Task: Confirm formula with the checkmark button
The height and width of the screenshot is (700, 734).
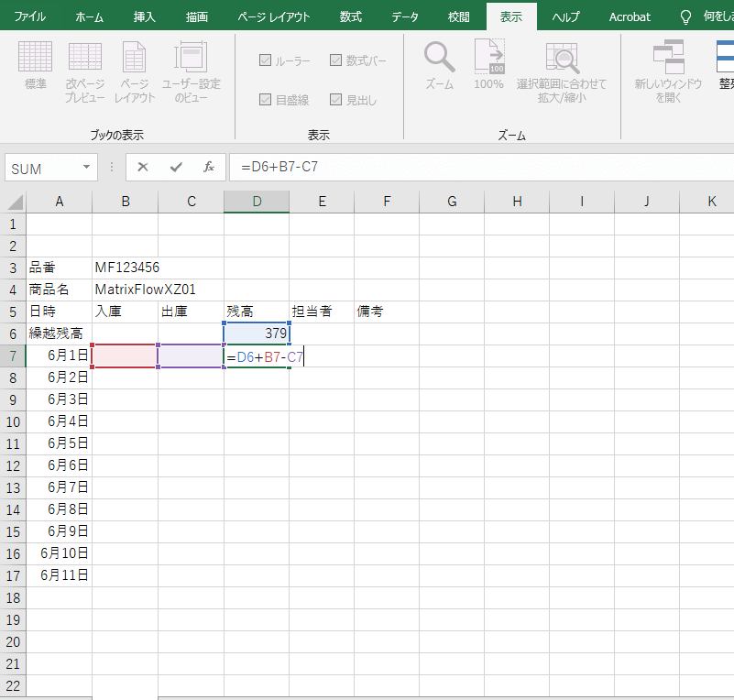Action: 176,167
